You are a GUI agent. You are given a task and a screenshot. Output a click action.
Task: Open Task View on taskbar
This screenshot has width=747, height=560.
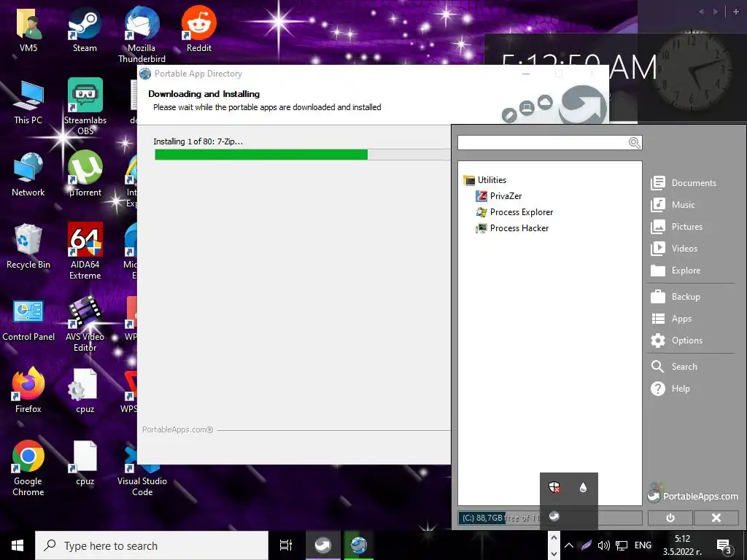click(286, 545)
